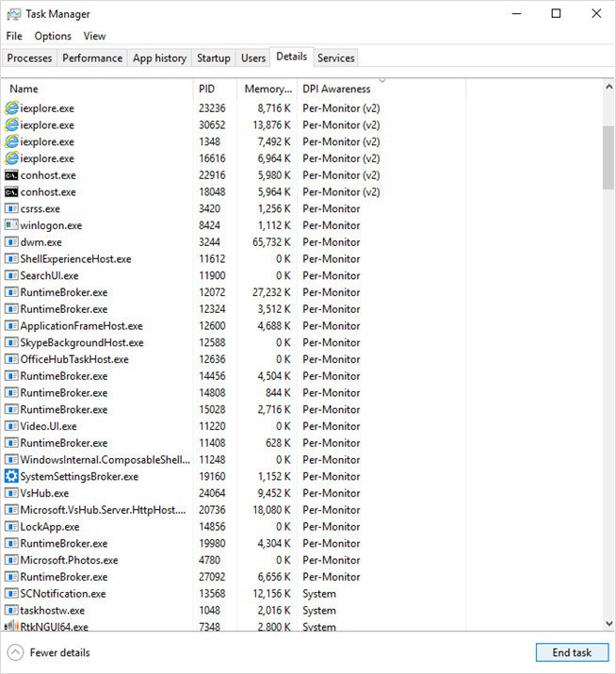Click the vertical scrollbar thumb
The image size is (616, 674).
coord(608,157)
